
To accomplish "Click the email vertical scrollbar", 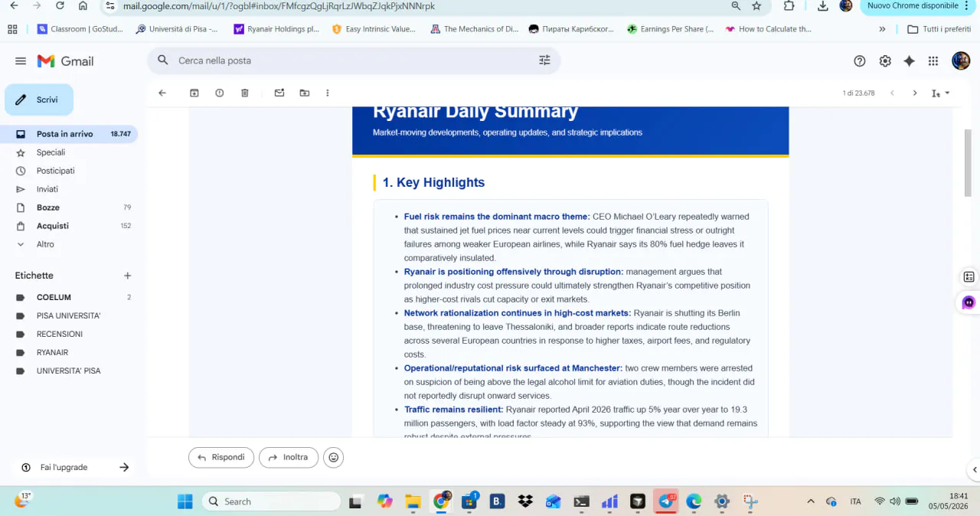I will coord(968,162).
